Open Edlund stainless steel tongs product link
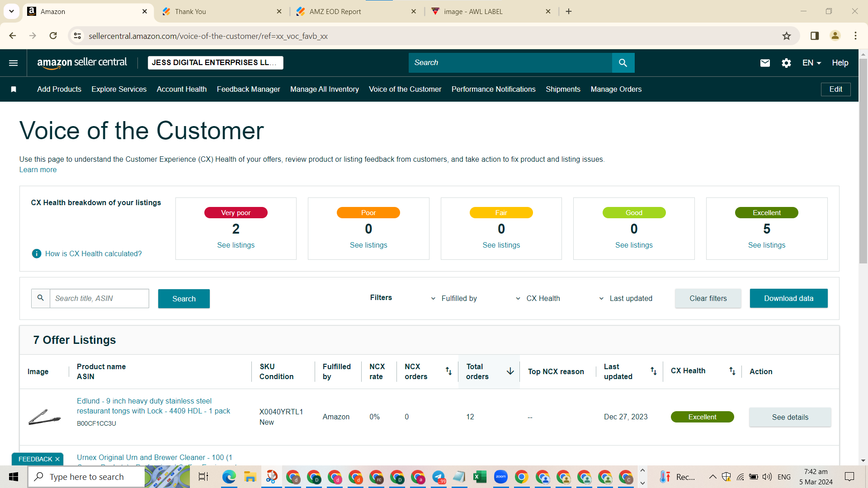 (153, 406)
